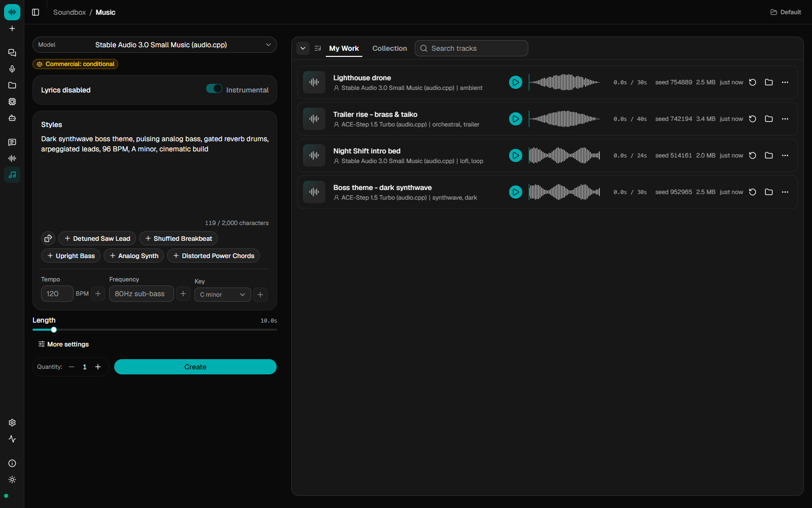
Task: Click the Create button
Action: 195,367
